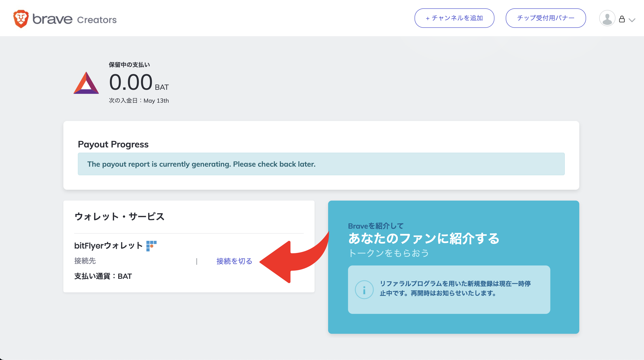Add a channel with チャンネルを追加 button
The image size is (644, 360).
coord(454,18)
